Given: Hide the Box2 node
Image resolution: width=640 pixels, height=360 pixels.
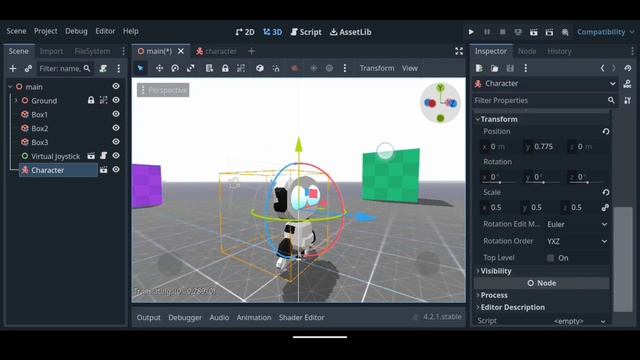Looking at the screenshot, I should pos(116,128).
